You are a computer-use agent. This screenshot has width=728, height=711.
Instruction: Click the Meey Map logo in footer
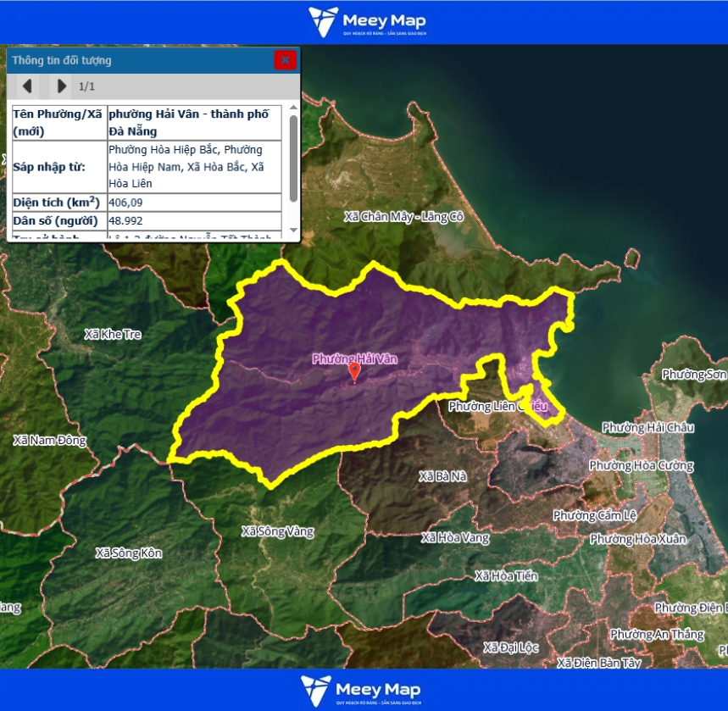coord(361,690)
